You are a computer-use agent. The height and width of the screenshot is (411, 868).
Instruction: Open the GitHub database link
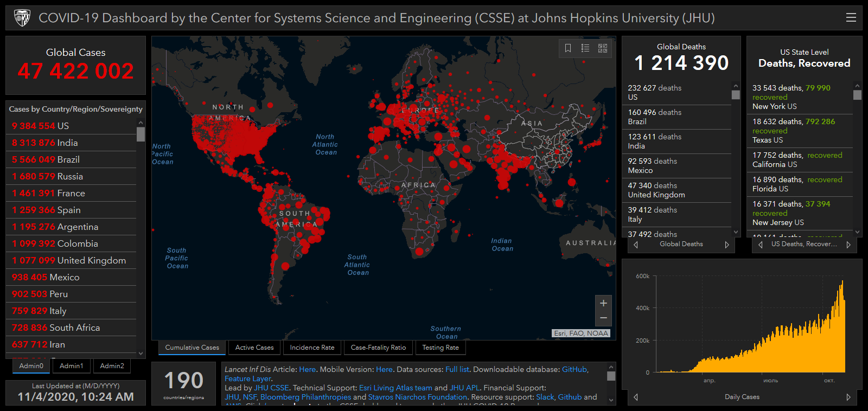click(574, 369)
